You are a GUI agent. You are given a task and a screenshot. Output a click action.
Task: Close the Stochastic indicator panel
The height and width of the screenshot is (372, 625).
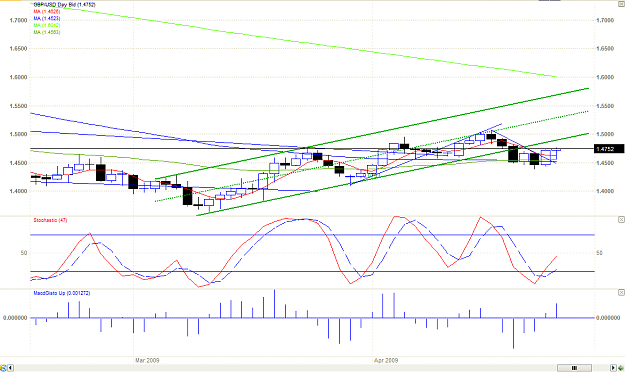[x=621, y=220]
